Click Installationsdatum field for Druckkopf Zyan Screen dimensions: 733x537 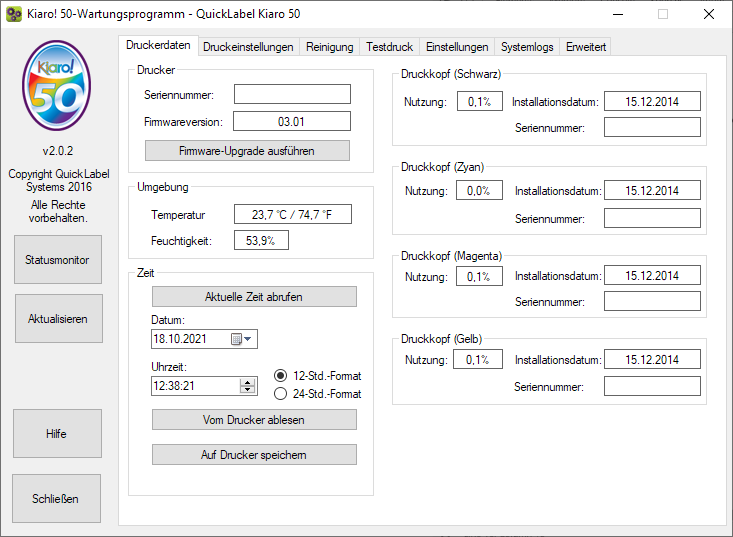(x=652, y=190)
